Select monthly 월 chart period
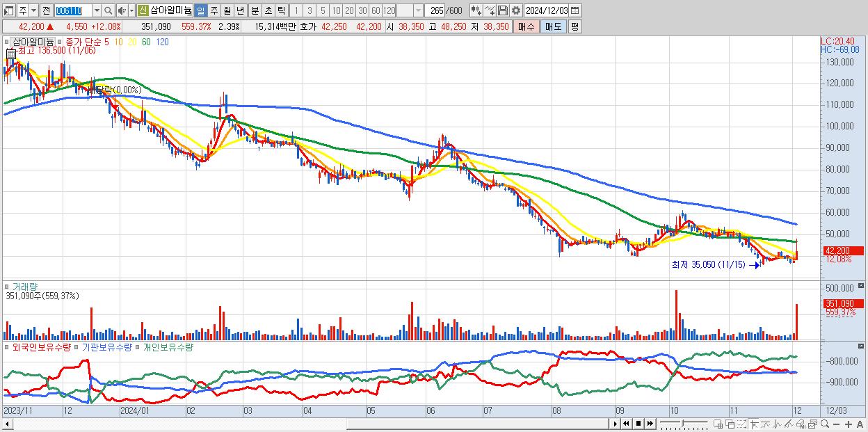Viewport: 868px width, 432px height. [x=227, y=10]
